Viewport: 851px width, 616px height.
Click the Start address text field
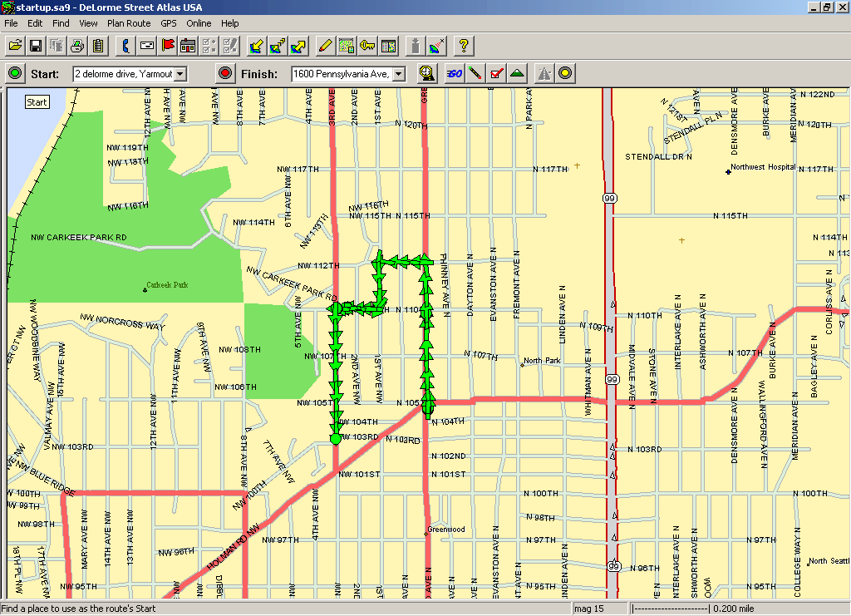[124, 74]
